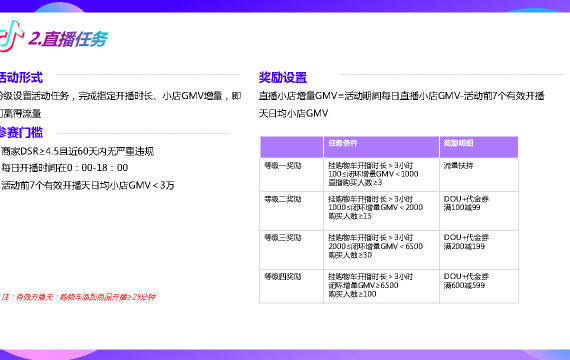Select the line '活动前7个有效开播天日均小店GMV<3万'
This screenshot has width=570, height=360.
point(88,185)
